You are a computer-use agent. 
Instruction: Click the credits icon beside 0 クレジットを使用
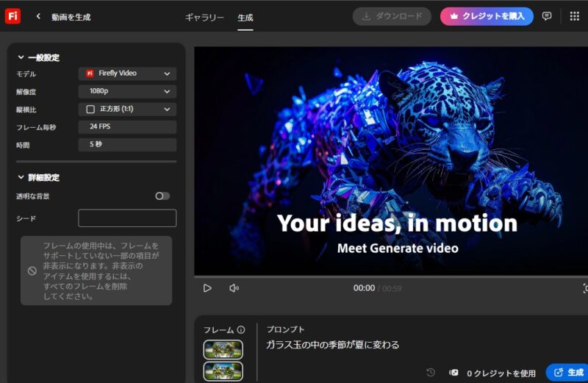453,373
